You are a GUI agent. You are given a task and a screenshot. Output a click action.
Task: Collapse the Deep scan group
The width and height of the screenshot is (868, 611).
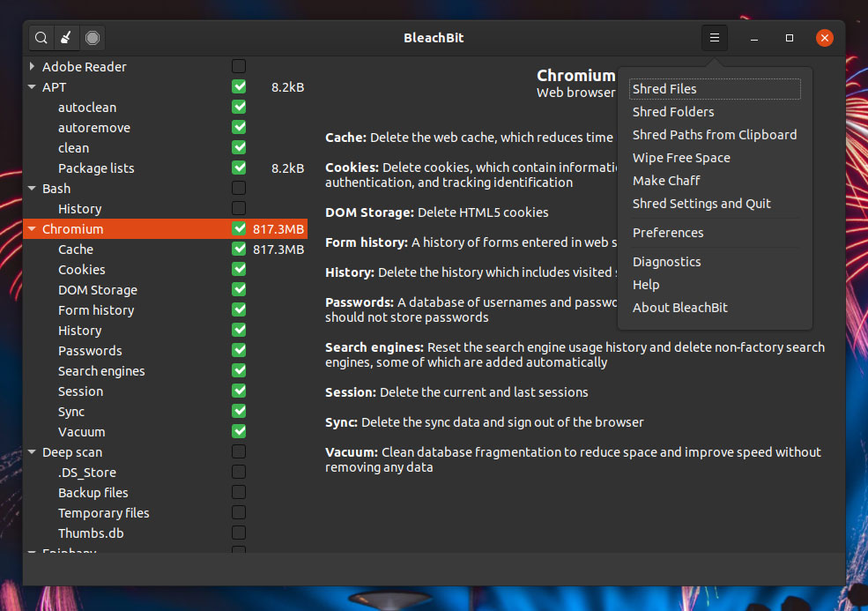click(x=32, y=452)
